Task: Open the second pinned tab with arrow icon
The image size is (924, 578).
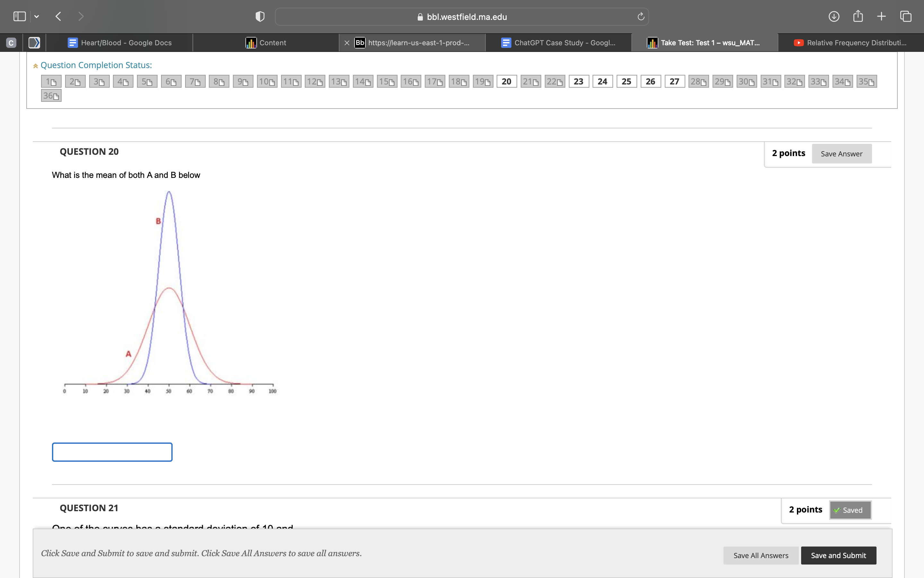Action: tap(34, 43)
